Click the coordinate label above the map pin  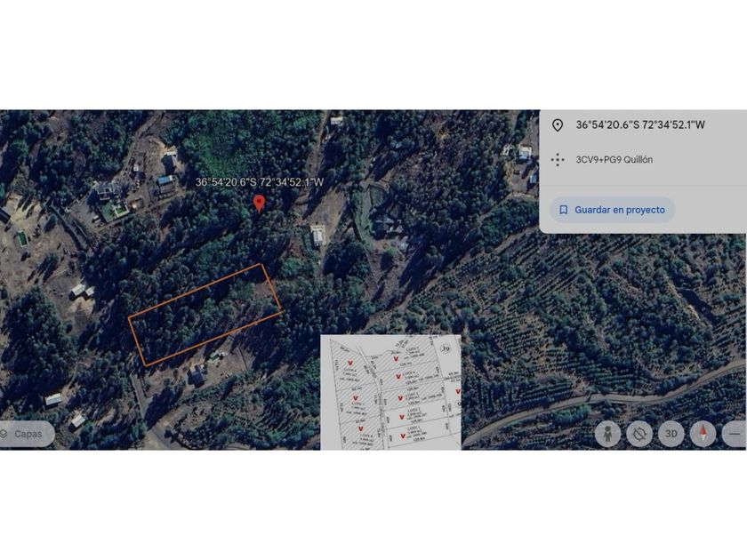click(x=260, y=182)
